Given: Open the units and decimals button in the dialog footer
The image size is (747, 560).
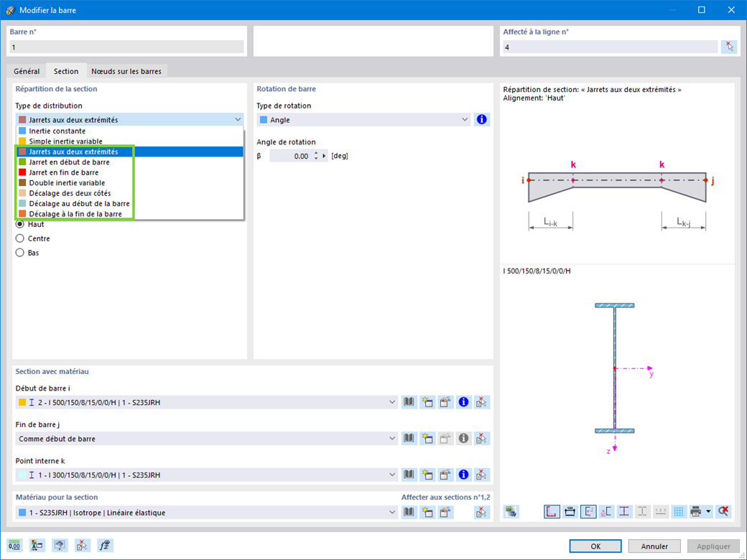Looking at the screenshot, I should [x=14, y=546].
